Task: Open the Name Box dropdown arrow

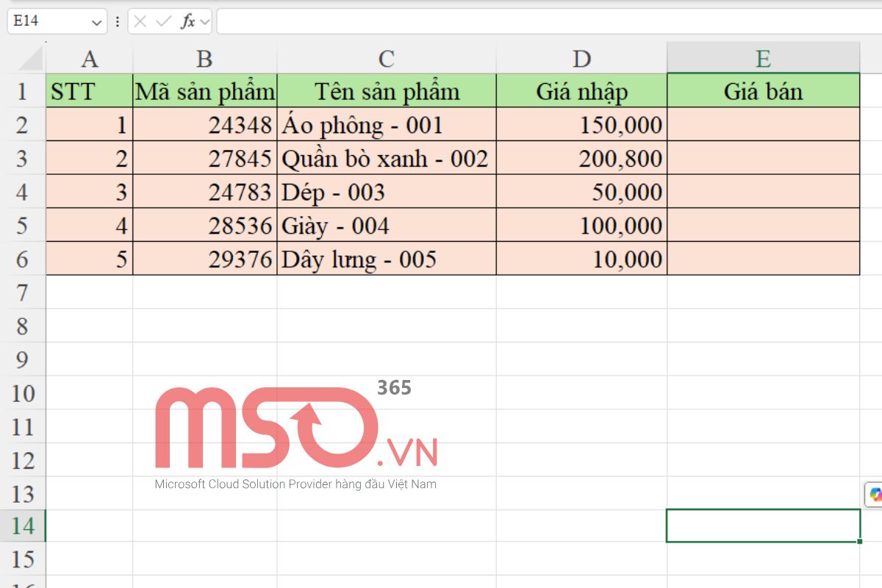Action: 96,22
